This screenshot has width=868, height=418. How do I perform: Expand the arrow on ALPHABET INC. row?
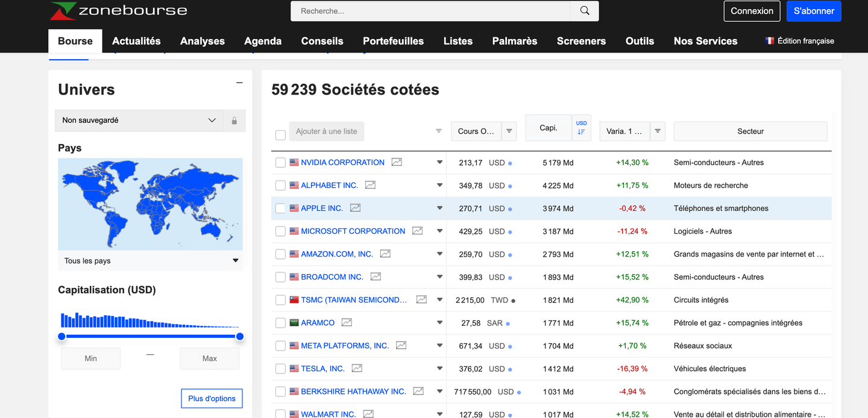pyautogui.click(x=439, y=185)
